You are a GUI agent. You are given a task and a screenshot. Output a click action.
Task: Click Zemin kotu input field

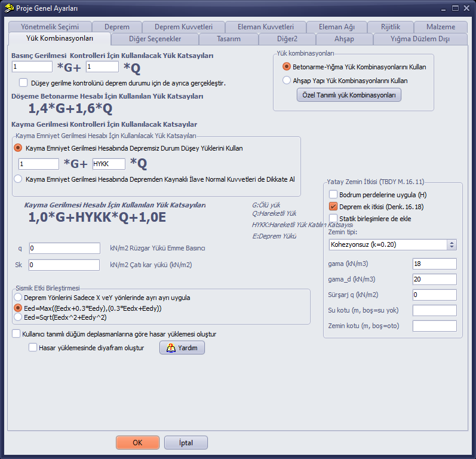pos(434,326)
